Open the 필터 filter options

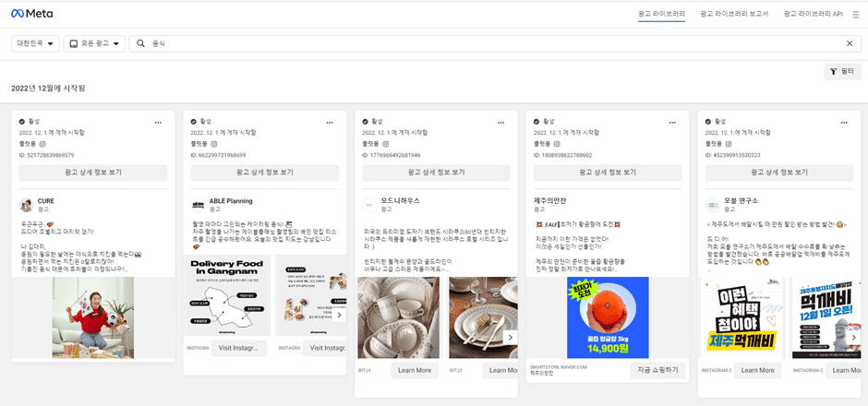click(x=841, y=71)
